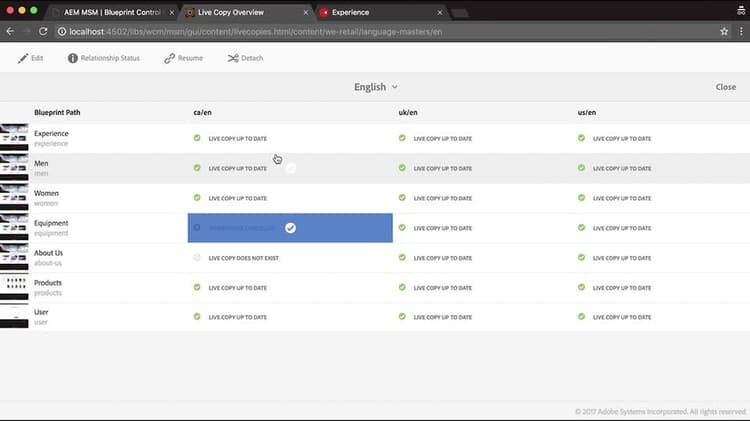Switch to AEM MSM Blueprint Control tab
This screenshot has width=750, height=421.
112,12
